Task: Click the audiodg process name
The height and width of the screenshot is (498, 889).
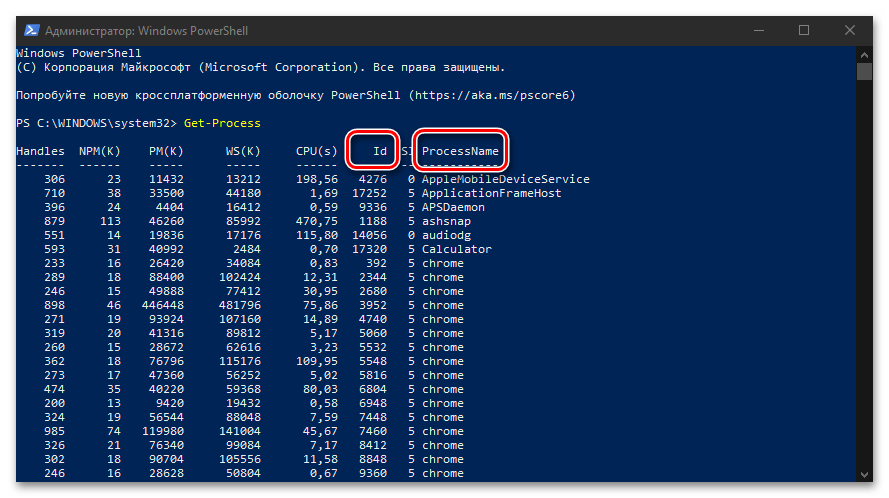Action: click(x=446, y=235)
